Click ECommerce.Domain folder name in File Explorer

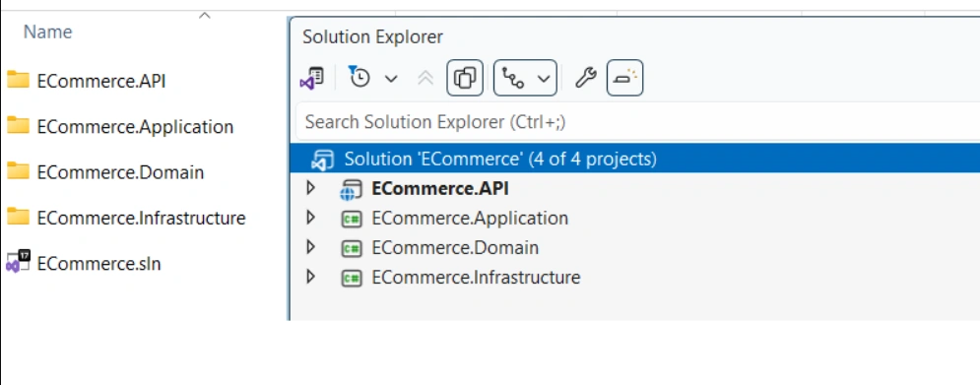tap(120, 172)
